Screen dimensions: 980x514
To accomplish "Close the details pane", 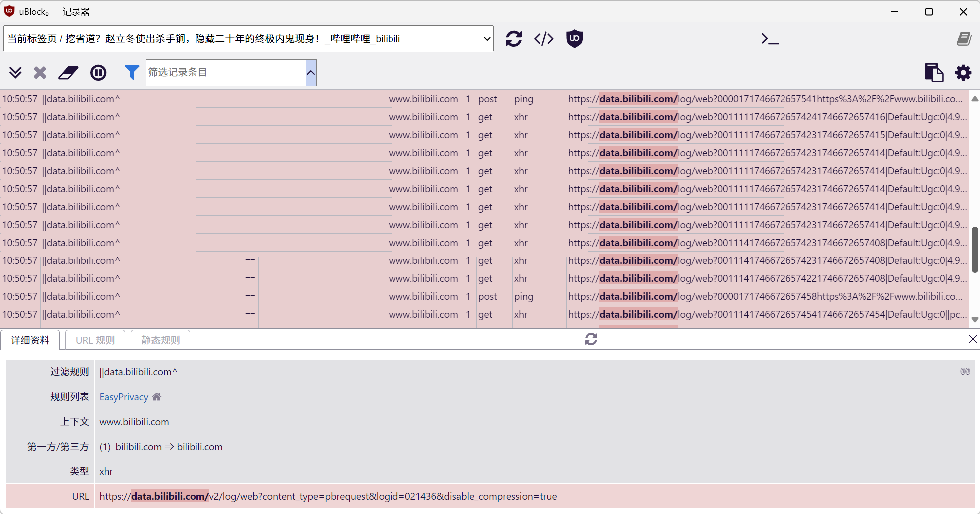I will click(972, 339).
